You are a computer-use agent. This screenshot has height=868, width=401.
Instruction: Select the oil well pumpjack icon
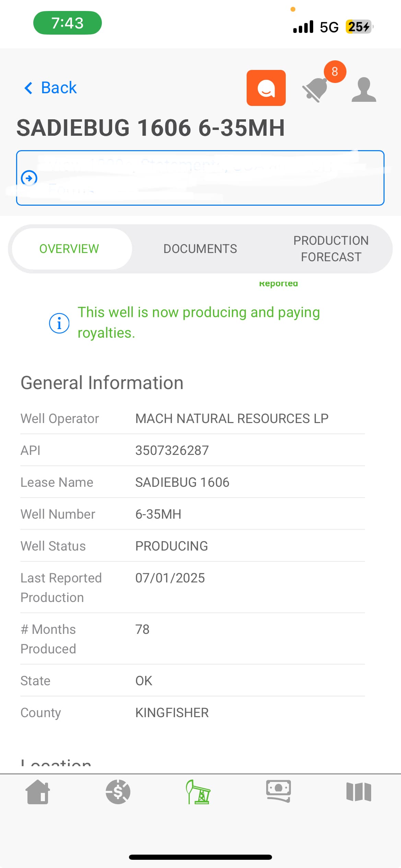198,792
